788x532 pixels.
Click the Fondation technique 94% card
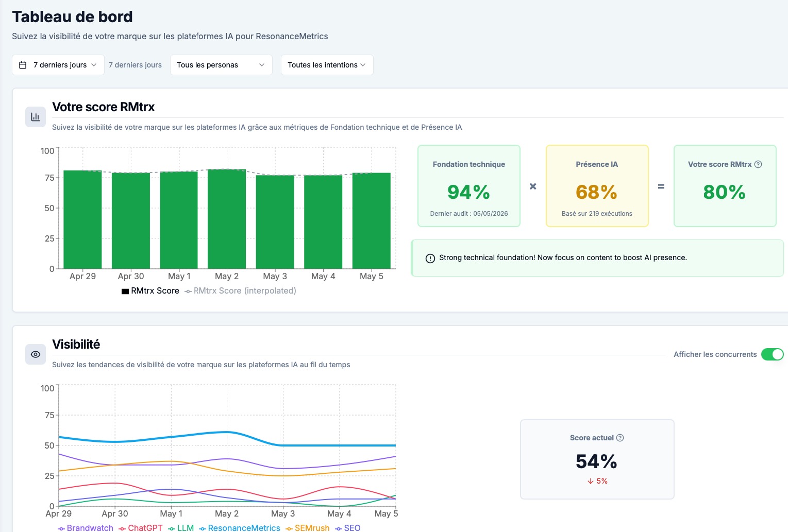(x=469, y=186)
